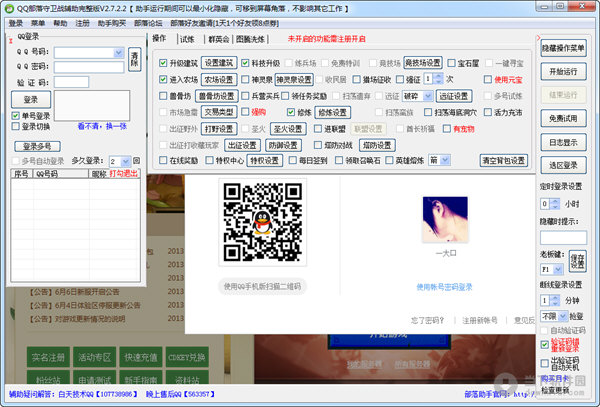The height and width of the screenshot is (407, 600).
Task: Enable the 有宠物 checkbox
Action: click(x=447, y=129)
